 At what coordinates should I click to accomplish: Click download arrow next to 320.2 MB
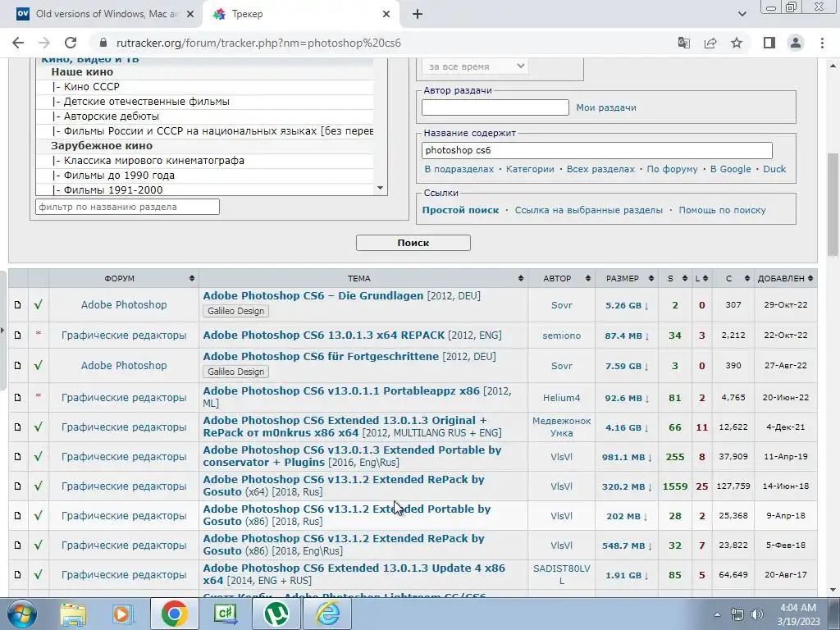pyautogui.click(x=650, y=487)
